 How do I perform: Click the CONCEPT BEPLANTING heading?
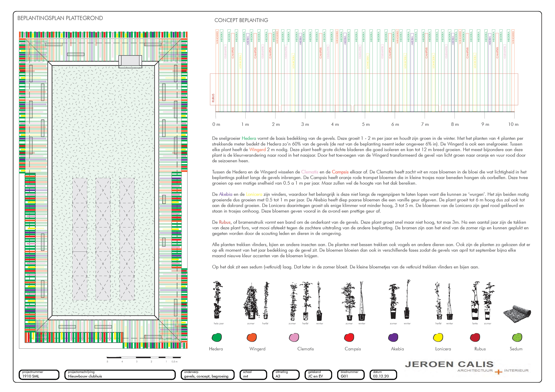click(x=241, y=20)
